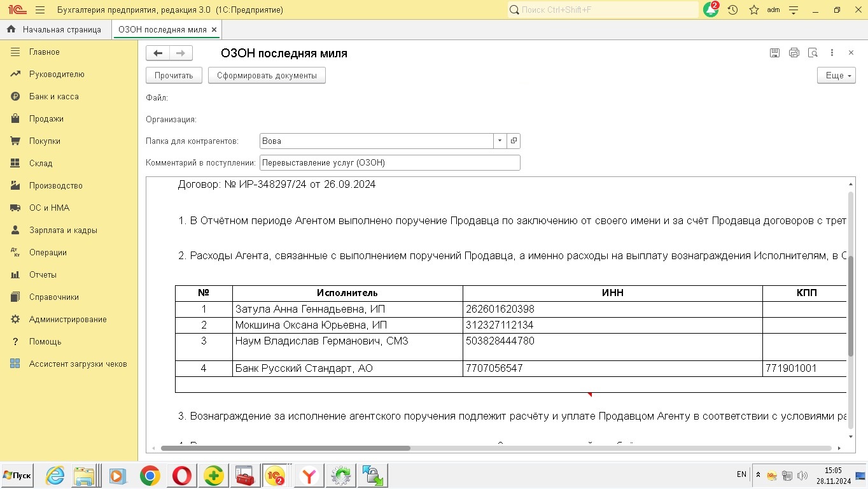This screenshot has height=489, width=868.
Task: Click the Прочитать button
Action: tap(174, 75)
